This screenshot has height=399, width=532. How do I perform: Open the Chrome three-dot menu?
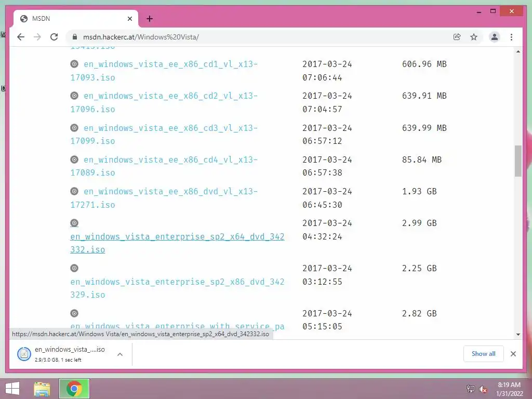(511, 37)
